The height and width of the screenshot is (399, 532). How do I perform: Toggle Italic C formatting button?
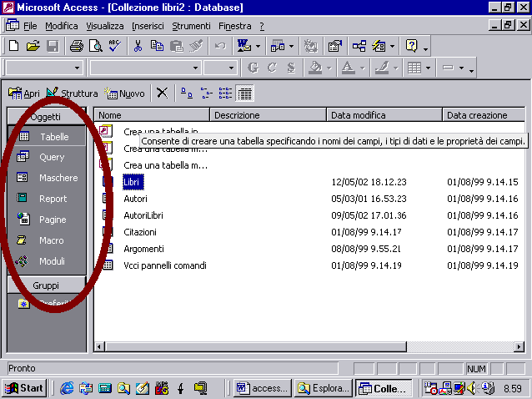pyautogui.click(x=272, y=68)
